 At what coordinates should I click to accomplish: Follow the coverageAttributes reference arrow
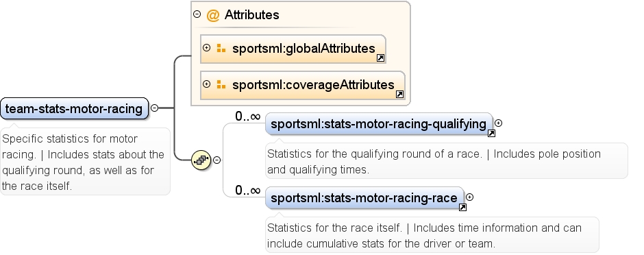coord(399,95)
